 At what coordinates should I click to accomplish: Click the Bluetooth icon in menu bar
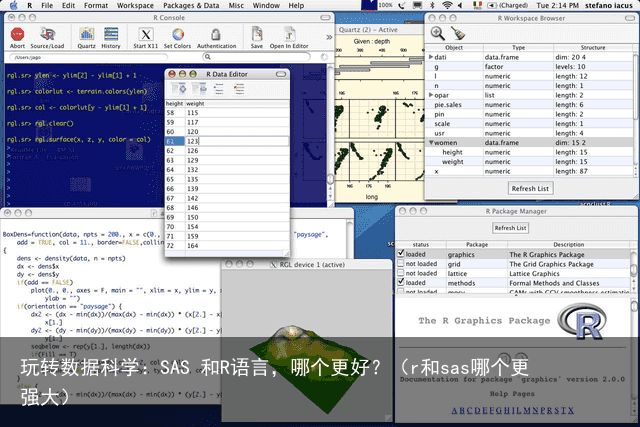click(432, 5)
